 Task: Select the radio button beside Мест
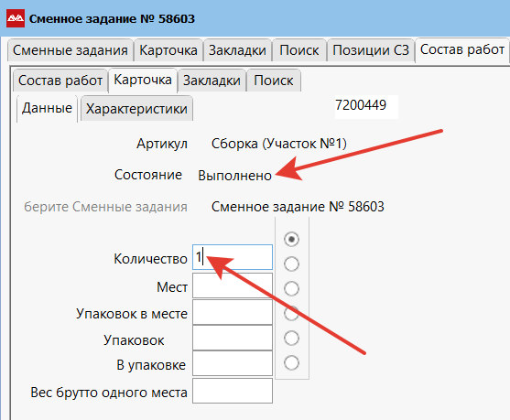tap(291, 288)
